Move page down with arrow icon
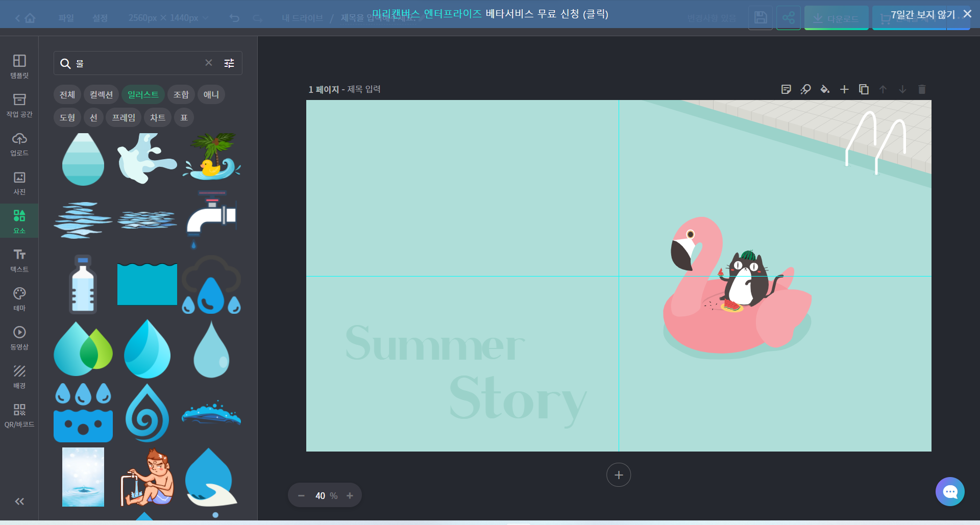The width and height of the screenshot is (980, 525). (902, 89)
